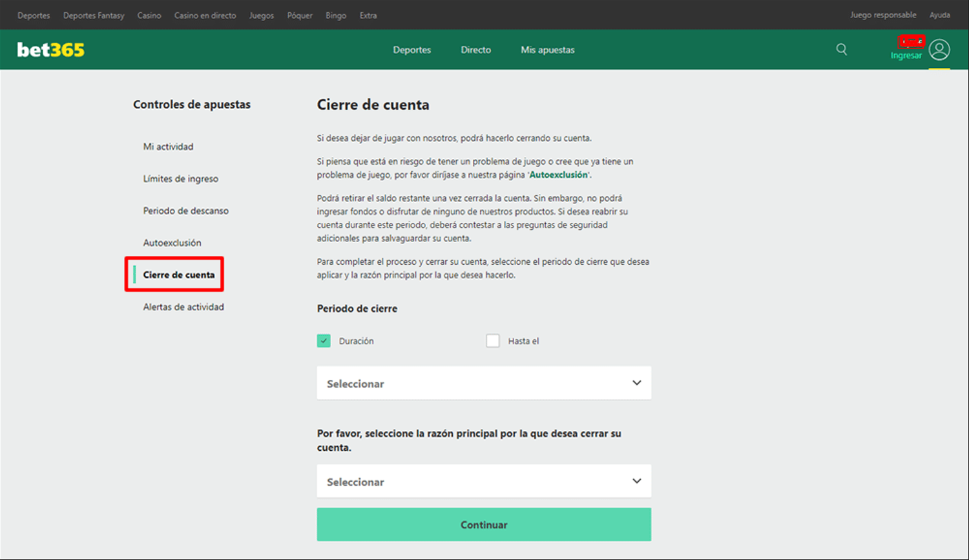969x560 pixels.
Task: Switch to Directo in header
Action: (476, 50)
